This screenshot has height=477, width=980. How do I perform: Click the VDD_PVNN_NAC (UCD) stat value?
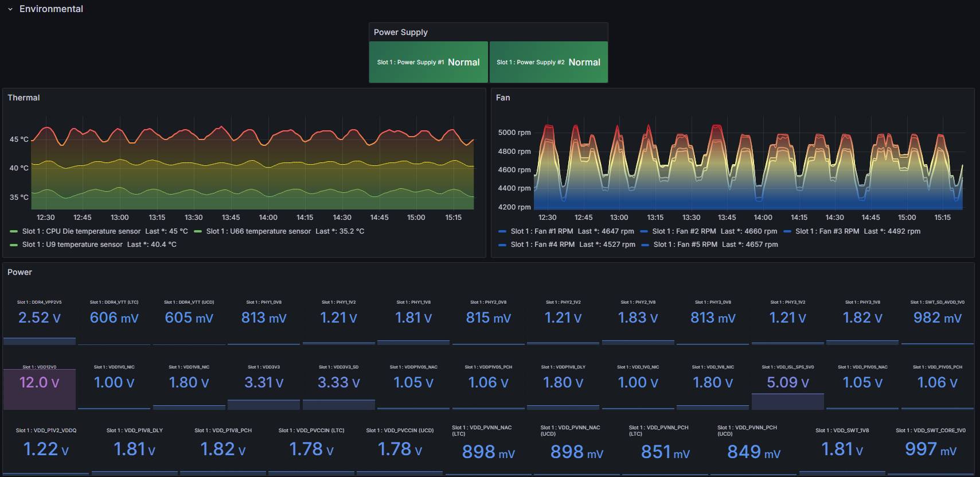(x=577, y=452)
